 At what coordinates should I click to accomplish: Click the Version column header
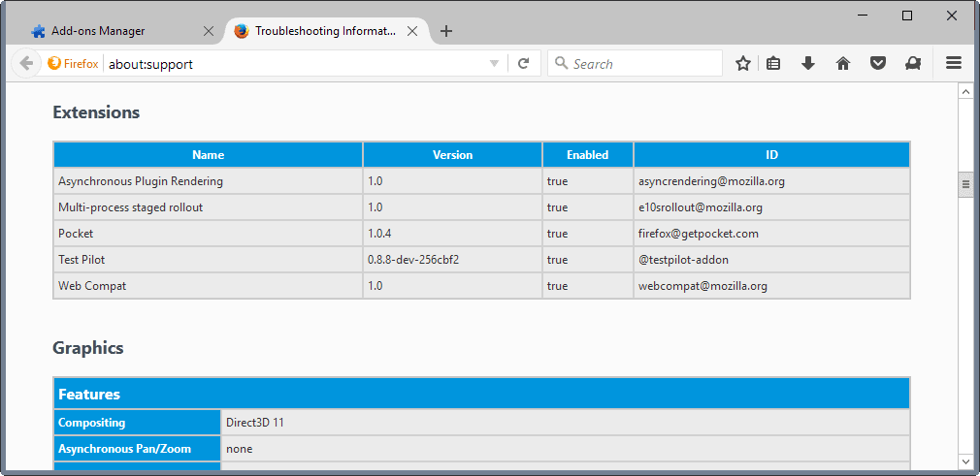pyautogui.click(x=452, y=155)
